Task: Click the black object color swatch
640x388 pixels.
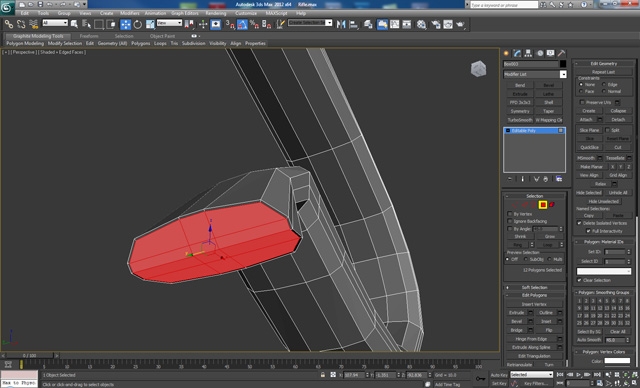Action: pyautogui.click(x=563, y=64)
